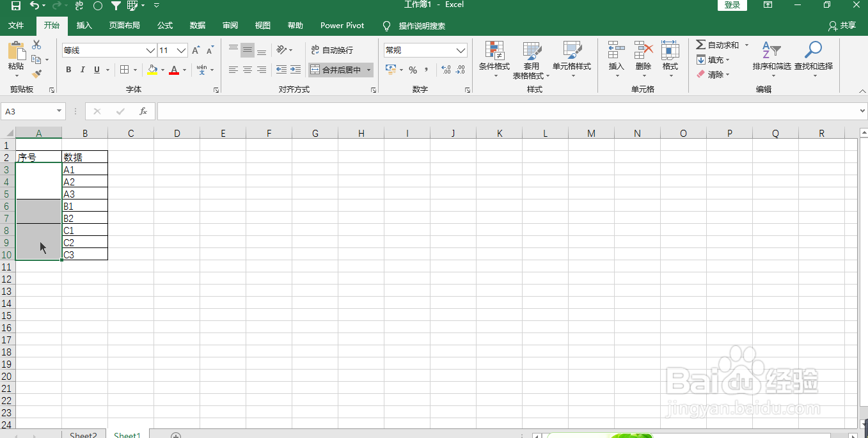Click the Paste clipboard icon
This screenshot has width=868, height=438.
(x=16, y=51)
